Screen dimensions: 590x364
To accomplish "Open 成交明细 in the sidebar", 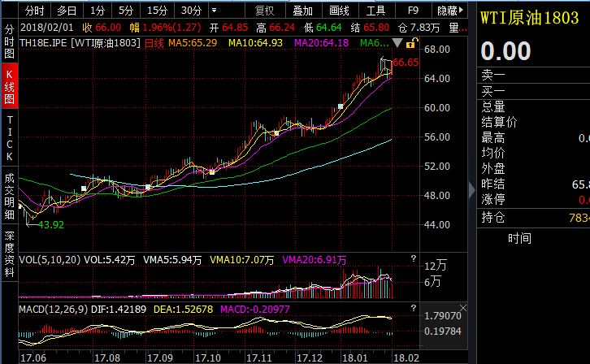I will point(10,196).
